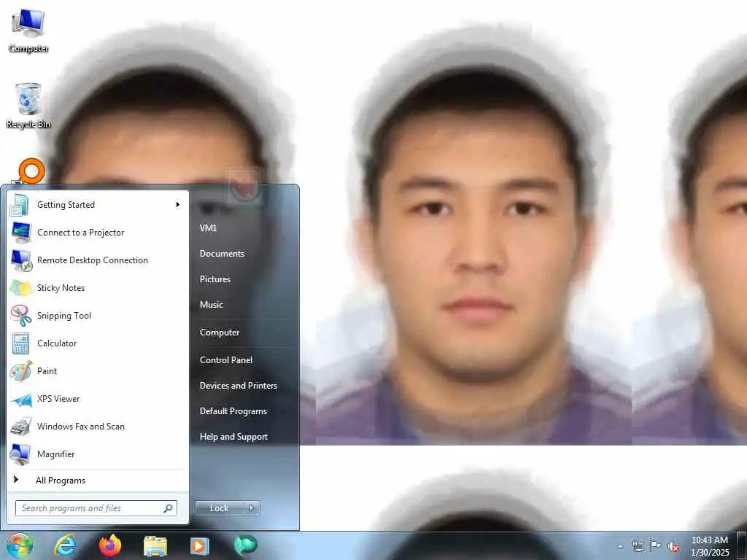Image resolution: width=747 pixels, height=560 pixels.
Task: Select the Windows Fax and Scan label
Action: click(80, 427)
